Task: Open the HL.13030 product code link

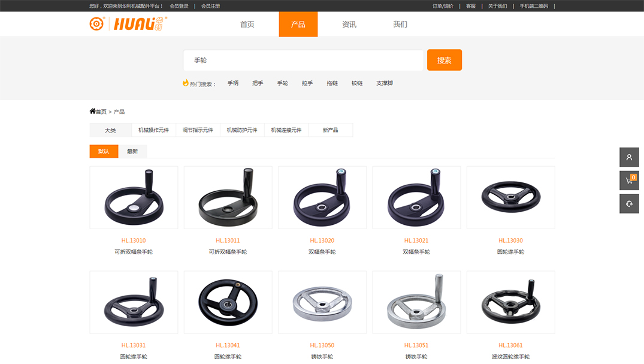Action: tap(510, 240)
